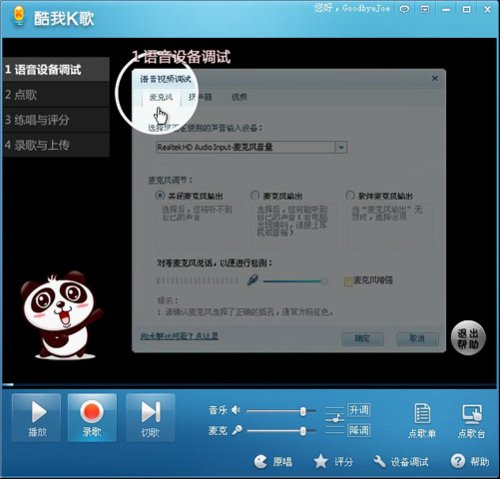Skip song with the 切歌 button

pyautogui.click(x=150, y=418)
